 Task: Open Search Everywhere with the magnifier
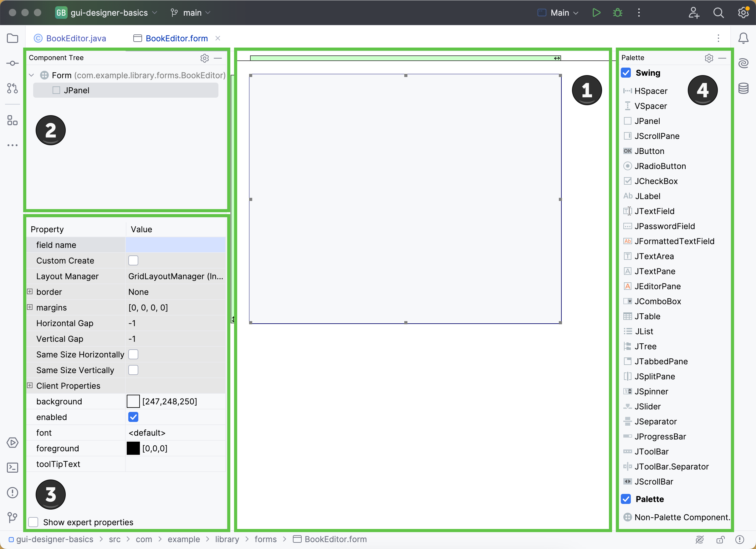pos(719,12)
